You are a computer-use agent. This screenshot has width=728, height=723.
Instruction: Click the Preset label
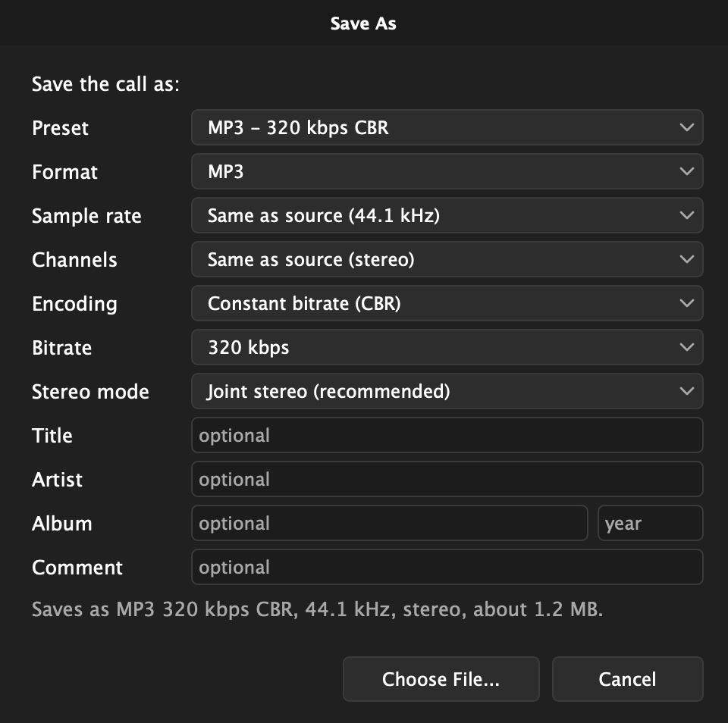[x=60, y=128]
